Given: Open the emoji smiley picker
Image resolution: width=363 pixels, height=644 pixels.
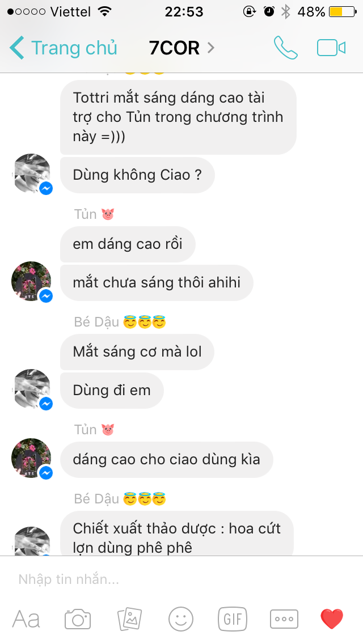Looking at the screenshot, I should 181,619.
